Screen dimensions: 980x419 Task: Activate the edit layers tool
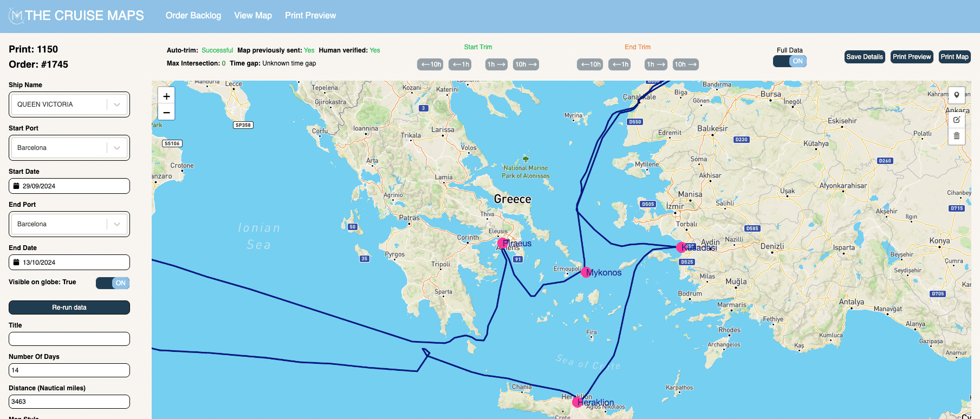click(x=957, y=120)
